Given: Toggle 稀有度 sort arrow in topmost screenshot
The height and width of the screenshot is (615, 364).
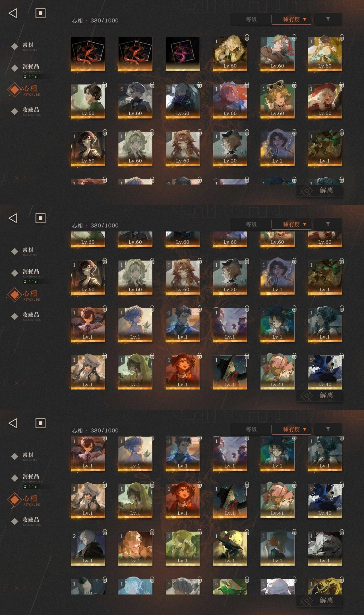Looking at the screenshot, I should coord(305,19).
